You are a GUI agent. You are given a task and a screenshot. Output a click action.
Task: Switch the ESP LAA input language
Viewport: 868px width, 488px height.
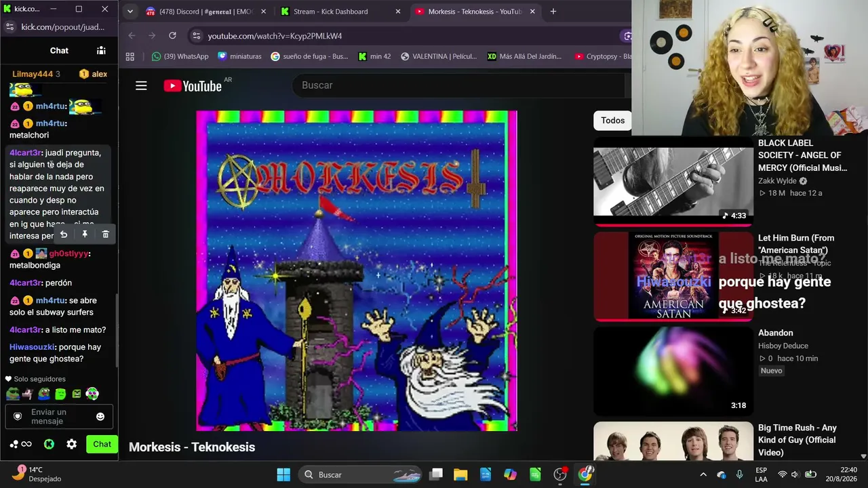pos(761,474)
